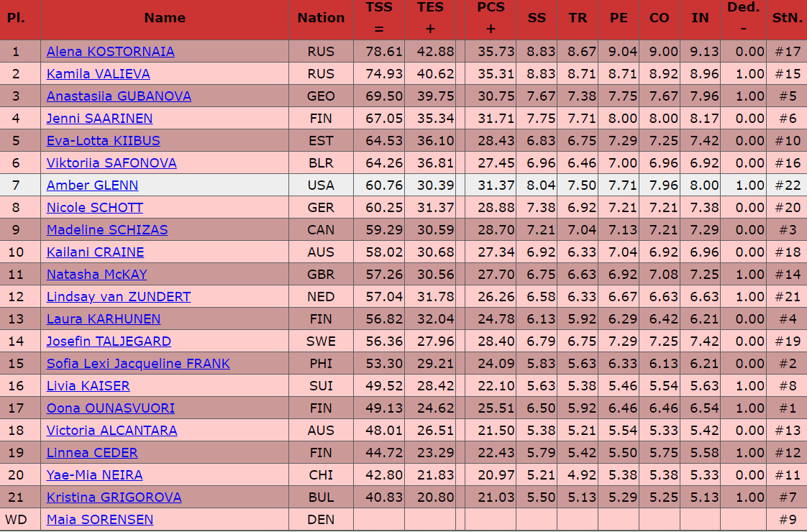Click Sofia Lexi Jacqueline FRANK link

pos(138,364)
